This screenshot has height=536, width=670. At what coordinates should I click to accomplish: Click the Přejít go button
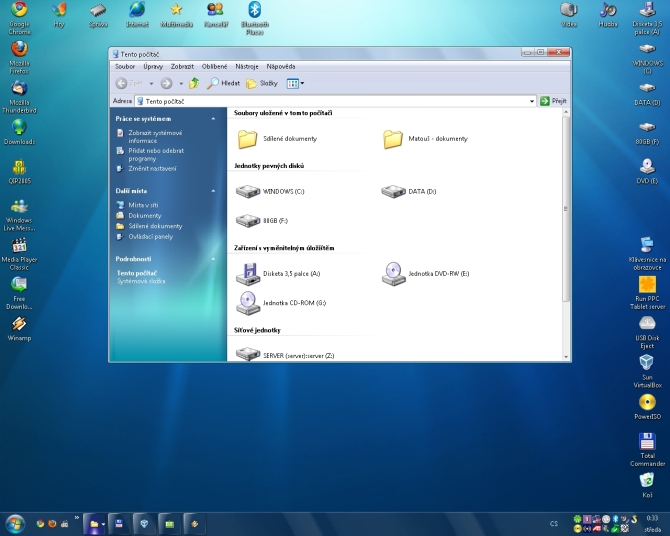pos(553,101)
